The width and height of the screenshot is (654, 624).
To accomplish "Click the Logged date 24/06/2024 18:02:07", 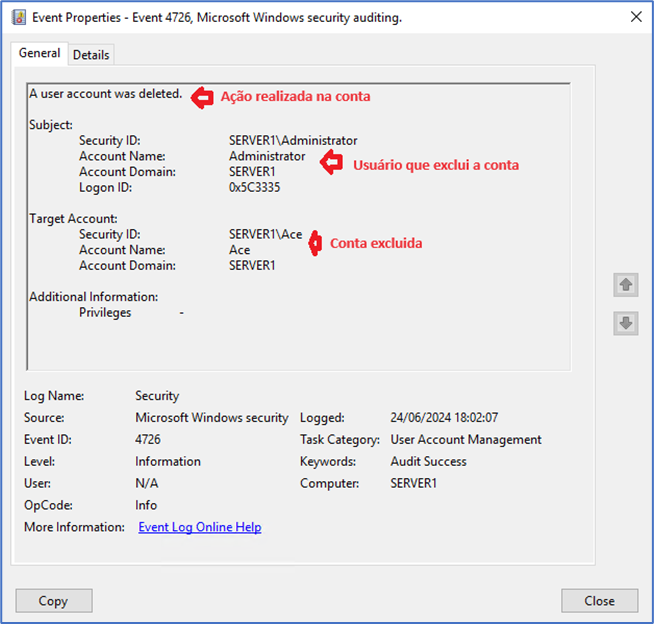I will coord(444,418).
